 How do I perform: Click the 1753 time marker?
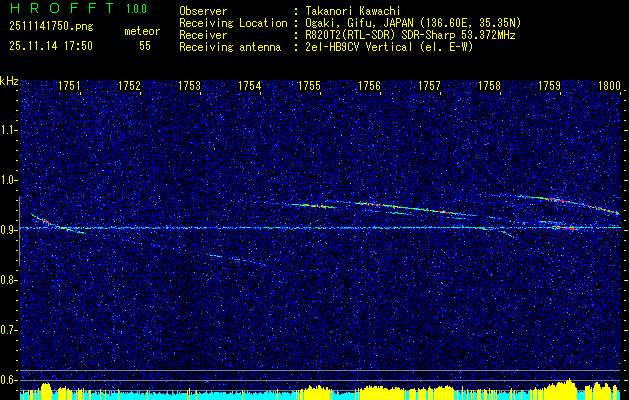[x=189, y=86]
